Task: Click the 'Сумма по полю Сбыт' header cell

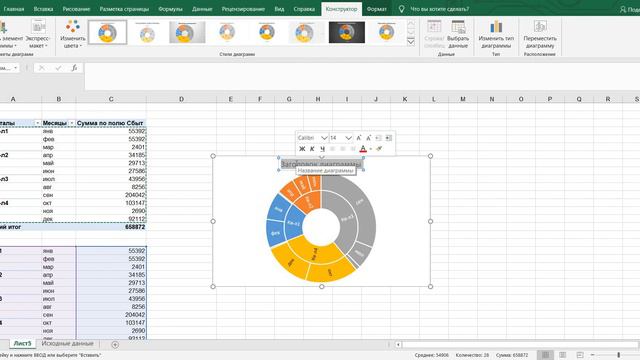Action: (x=111, y=123)
